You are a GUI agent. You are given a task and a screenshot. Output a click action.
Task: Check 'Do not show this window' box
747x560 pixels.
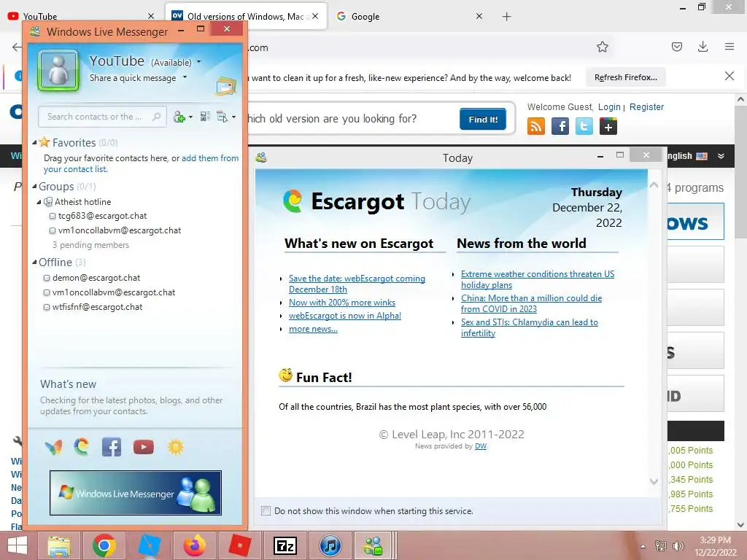266,511
